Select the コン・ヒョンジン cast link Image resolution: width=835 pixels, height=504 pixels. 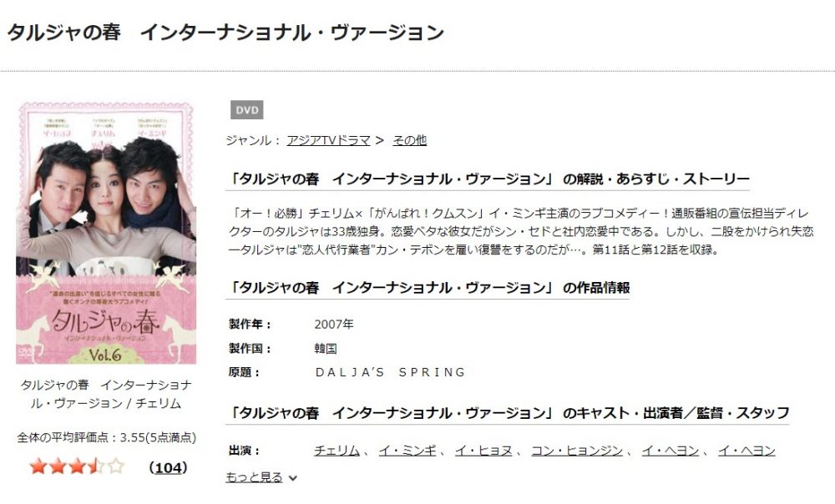[x=577, y=451]
